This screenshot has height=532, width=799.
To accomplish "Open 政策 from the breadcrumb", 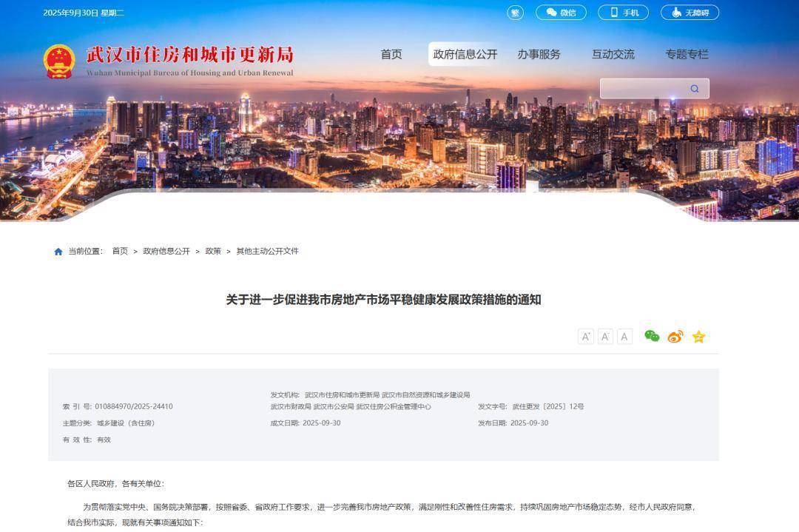I will click(x=212, y=251).
